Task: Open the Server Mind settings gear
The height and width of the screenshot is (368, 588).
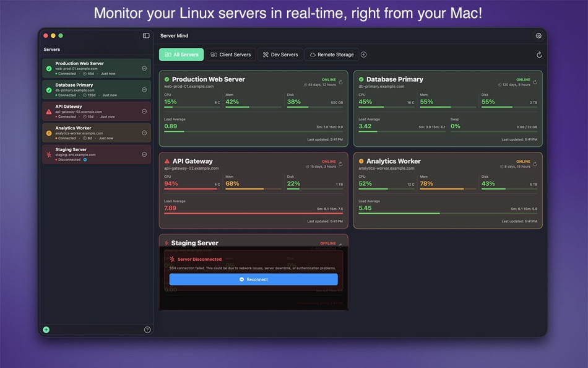Action: pyautogui.click(x=538, y=35)
